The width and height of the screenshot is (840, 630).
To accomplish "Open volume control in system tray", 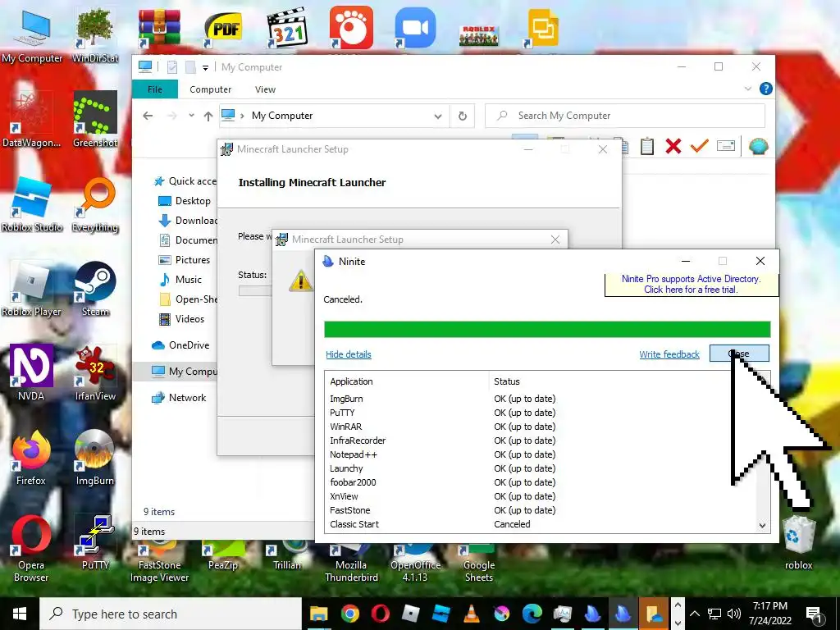I will 734,614.
